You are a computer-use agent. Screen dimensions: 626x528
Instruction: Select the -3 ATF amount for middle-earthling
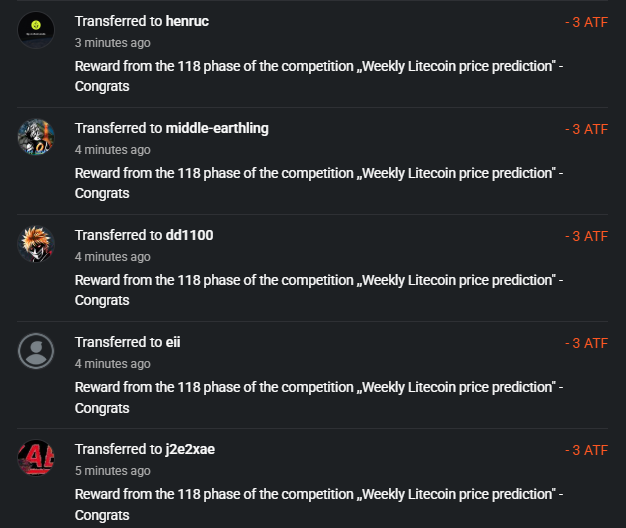coord(586,129)
